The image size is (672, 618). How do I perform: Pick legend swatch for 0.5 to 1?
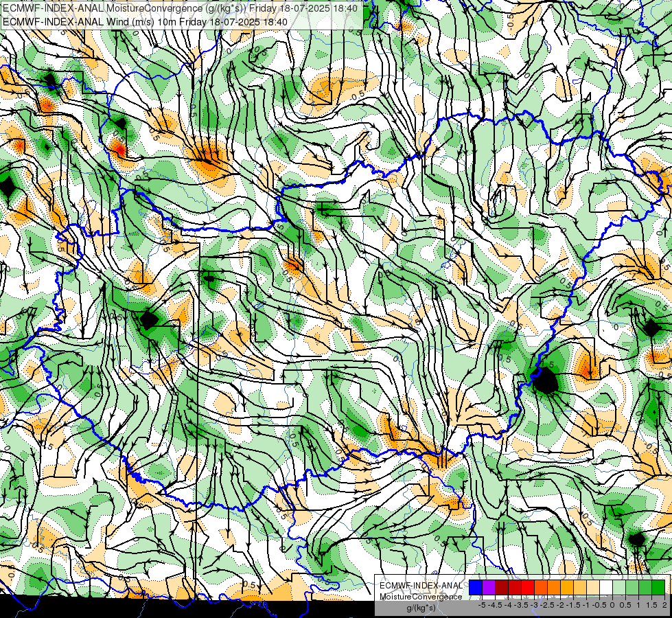tap(632, 587)
